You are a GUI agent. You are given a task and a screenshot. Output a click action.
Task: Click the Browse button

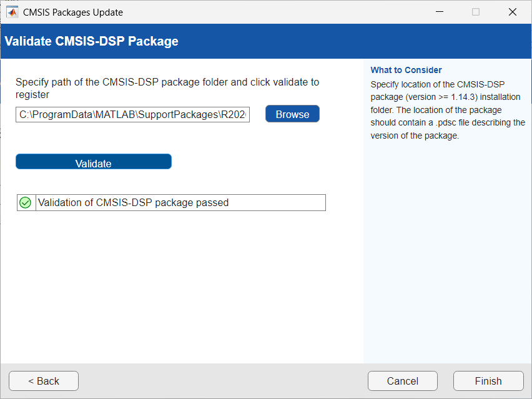click(x=292, y=114)
